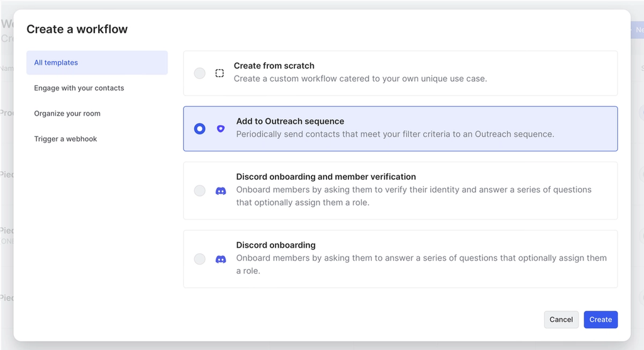The image size is (644, 350).
Task: Open Engage with your contacts category
Action: click(79, 88)
